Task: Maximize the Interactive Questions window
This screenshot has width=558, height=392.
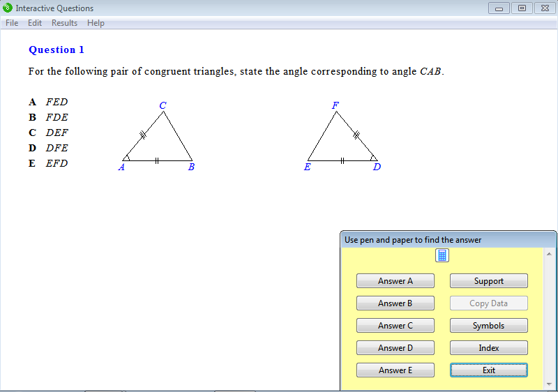Action: 522,8
